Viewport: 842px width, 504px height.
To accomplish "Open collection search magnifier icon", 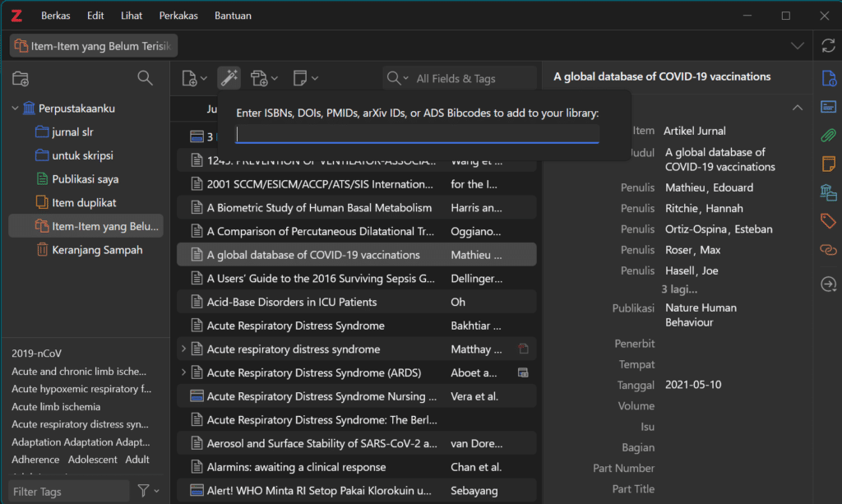I will pyautogui.click(x=145, y=78).
